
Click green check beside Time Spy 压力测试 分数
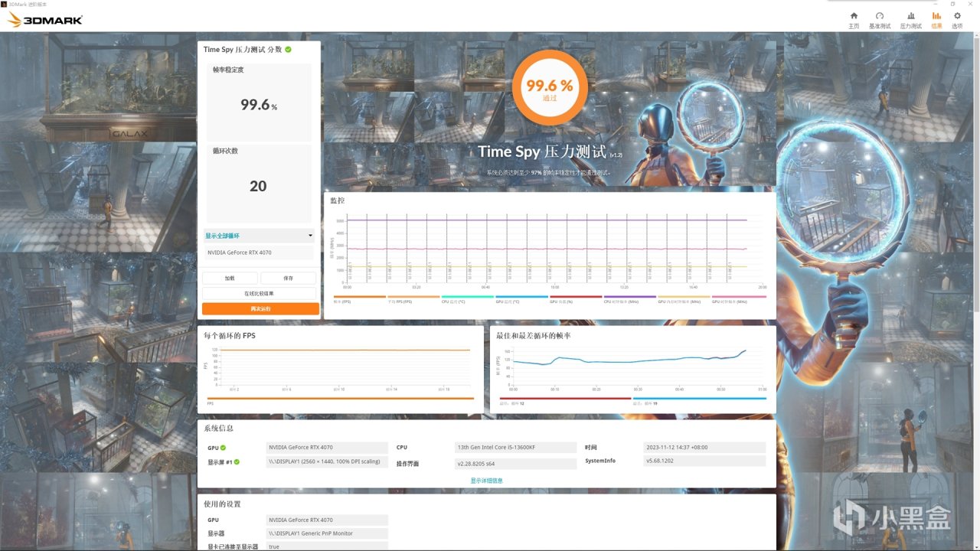(x=289, y=50)
